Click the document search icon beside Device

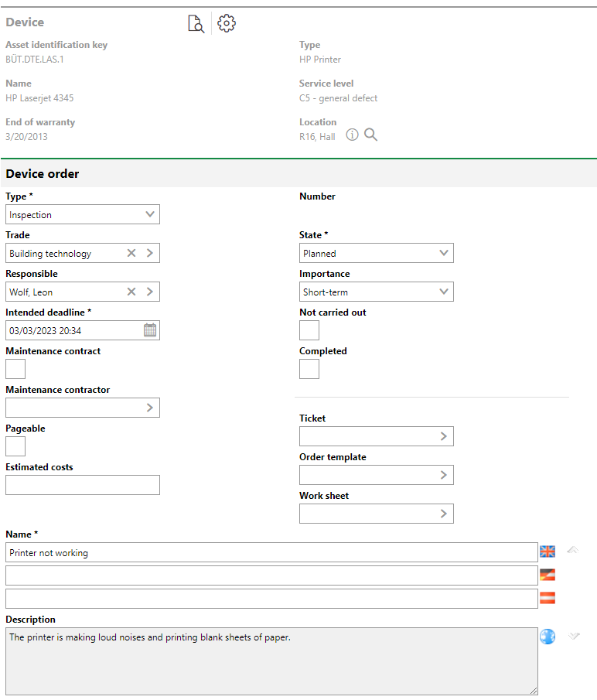(196, 24)
